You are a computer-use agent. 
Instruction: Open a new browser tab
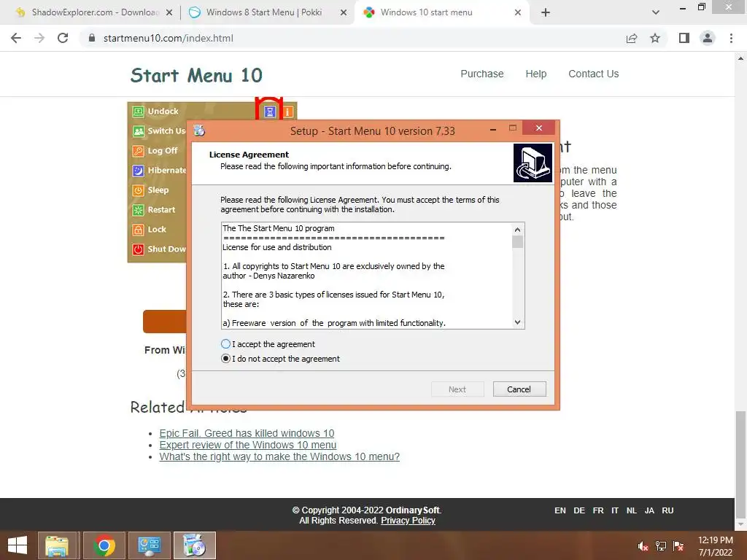[x=546, y=13]
